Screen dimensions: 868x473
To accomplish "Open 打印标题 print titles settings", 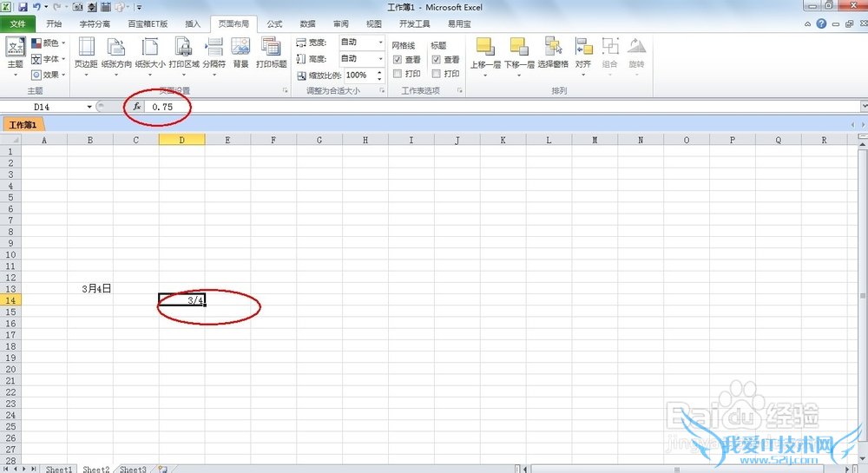I will (x=271, y=53).
